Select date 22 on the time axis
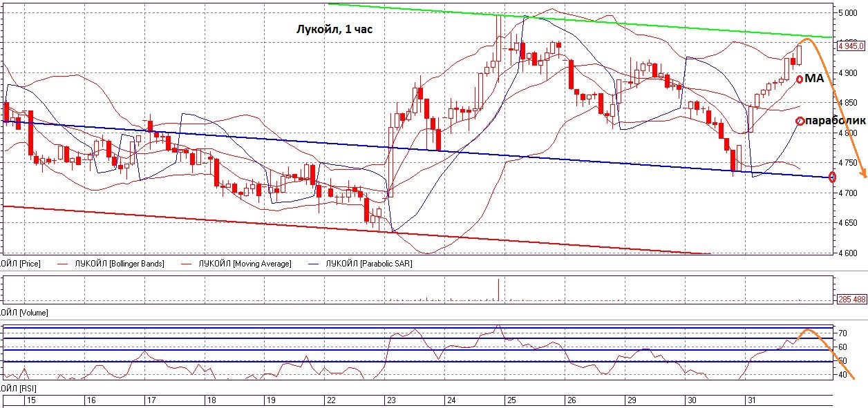The image size is (868, 408). tap(332, 400)
